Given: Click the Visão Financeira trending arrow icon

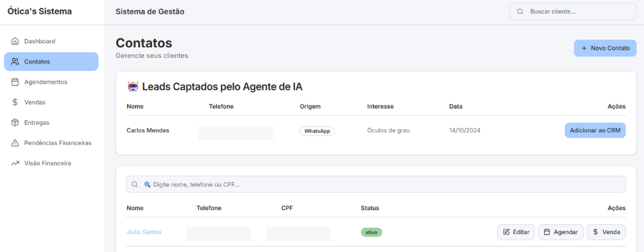Looking at the screenshot, I should click(15, 163).
